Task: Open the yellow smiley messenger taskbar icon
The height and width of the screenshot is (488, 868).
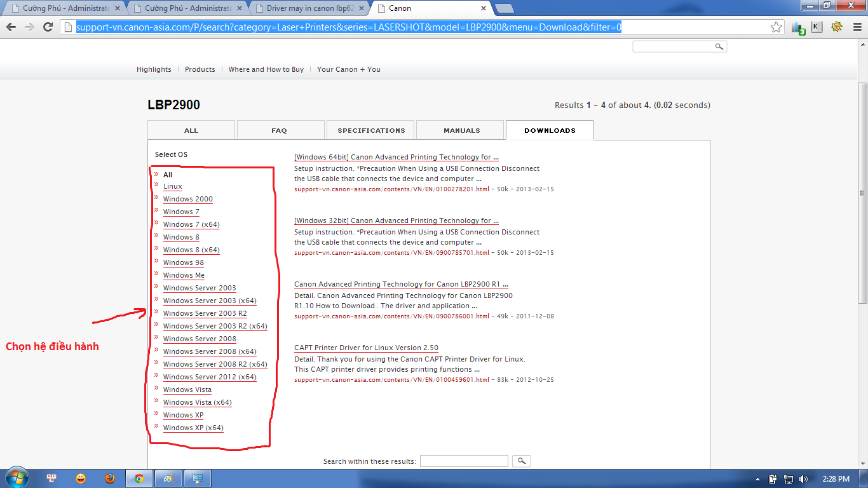Action: point(81,478)
